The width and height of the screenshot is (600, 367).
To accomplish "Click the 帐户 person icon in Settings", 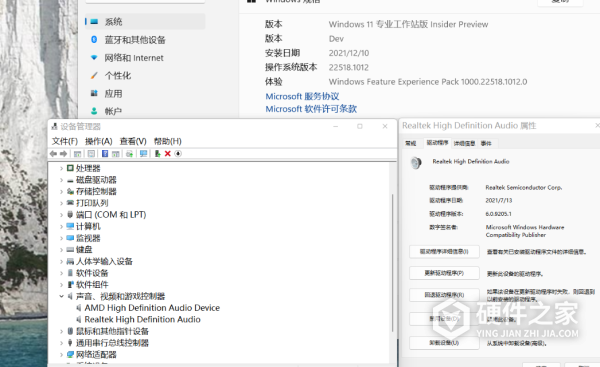I will [x=94, y=111].
